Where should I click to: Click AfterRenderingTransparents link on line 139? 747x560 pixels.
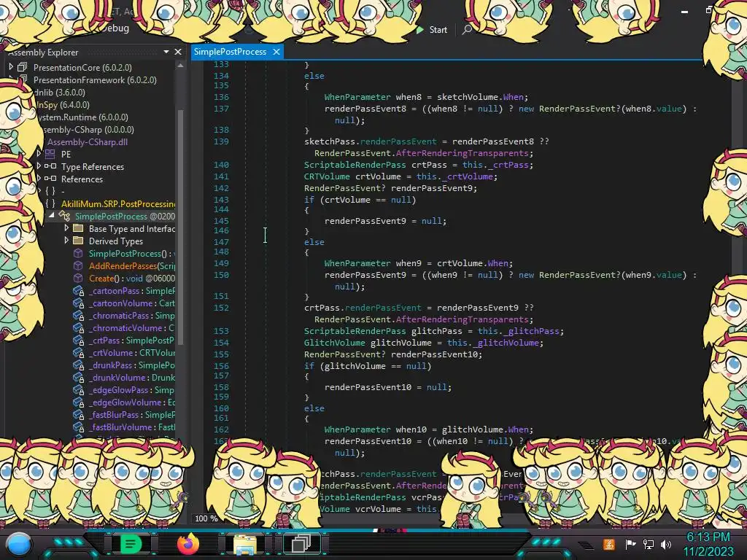click(462, 153)
